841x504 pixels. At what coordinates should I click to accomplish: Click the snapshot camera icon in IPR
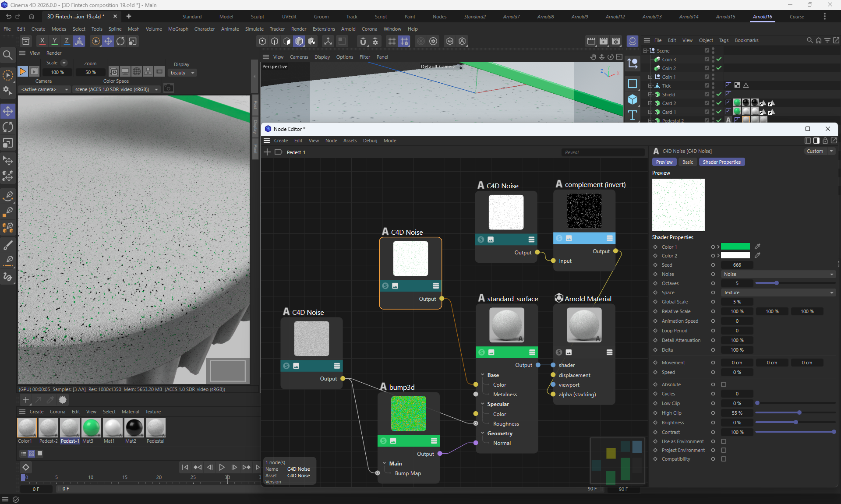[x=168, y=88]
